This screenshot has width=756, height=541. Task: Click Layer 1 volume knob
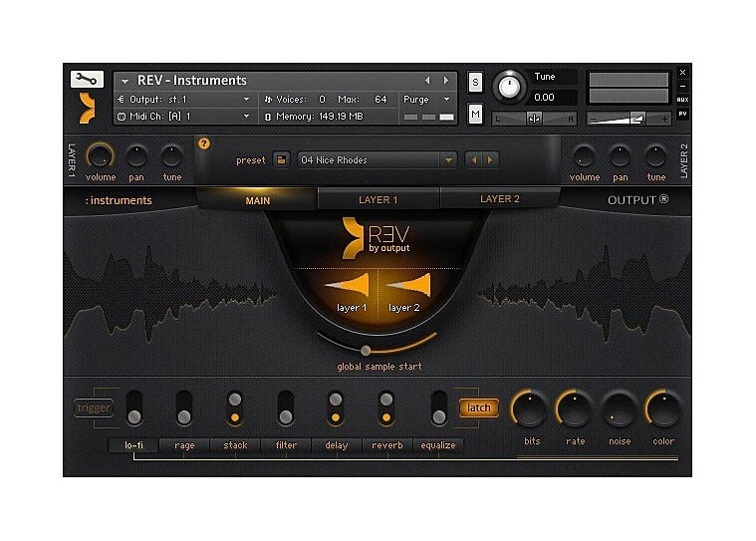coord(100,156)
